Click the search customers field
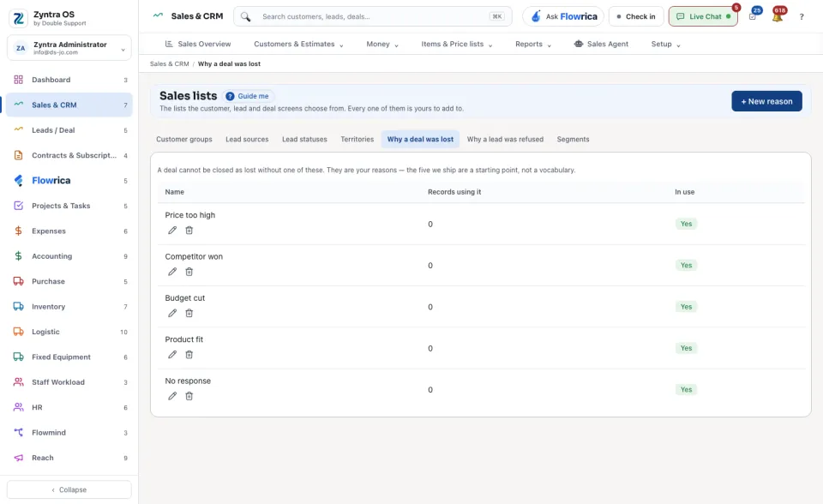The width and height of the screenshot is (823, 504). click(373, 16)
